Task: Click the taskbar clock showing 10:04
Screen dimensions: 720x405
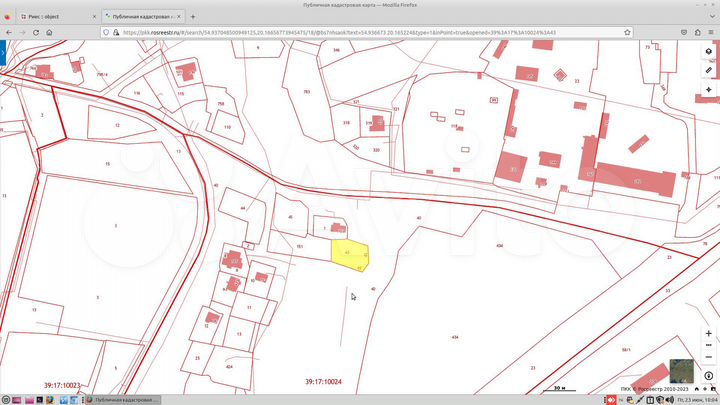Action: pyautogui.click(x=695, y=398)
